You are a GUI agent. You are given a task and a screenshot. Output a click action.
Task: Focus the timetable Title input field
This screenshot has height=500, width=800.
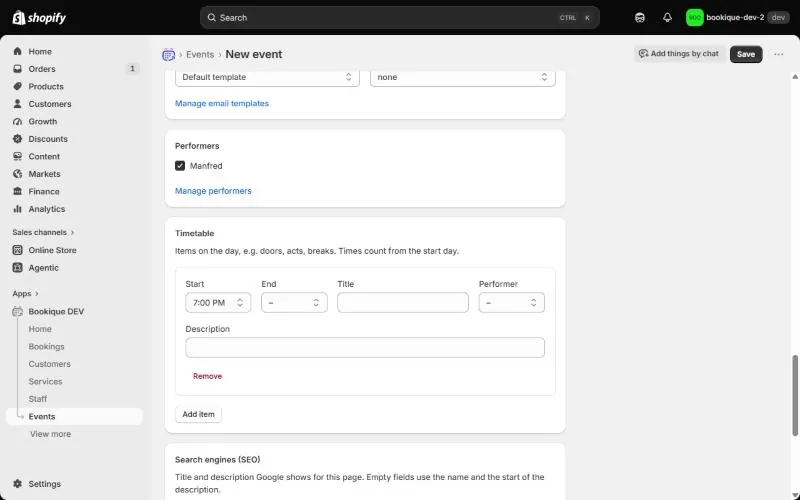click(403, 303)
